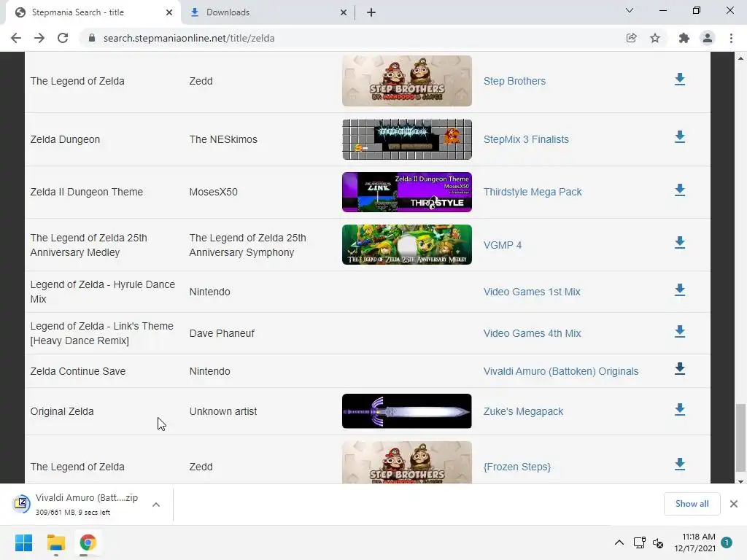747x560 pixels.
Task: Select the 'Unknown artist' text
Action: pyautogui.click(x=223, y=411)
